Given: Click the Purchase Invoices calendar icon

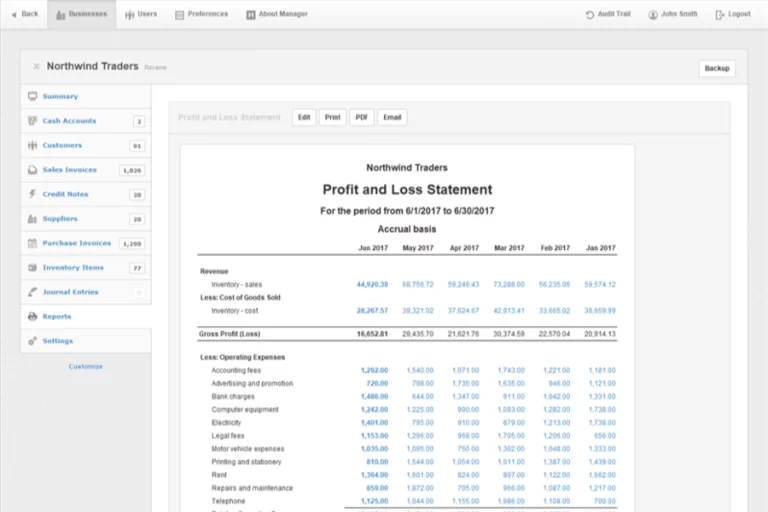Looking at the screenshot, I should pyautogui.click(x=32, y=243).
